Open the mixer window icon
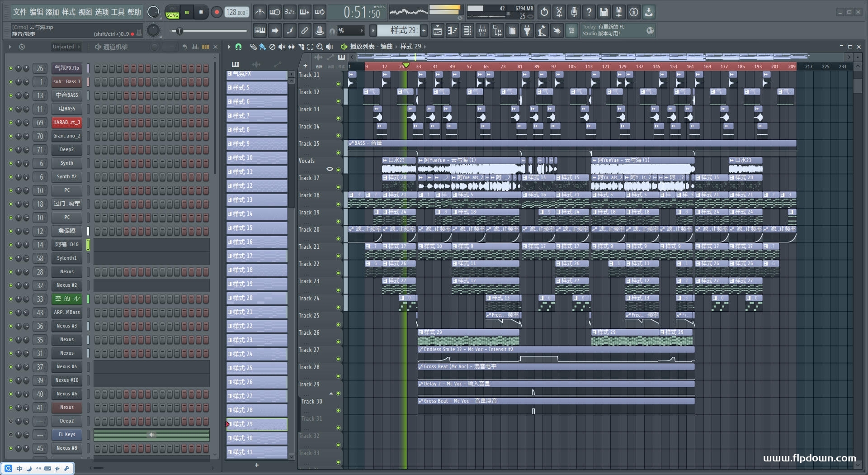The image size is (868, 475). [x=482, y=31]
